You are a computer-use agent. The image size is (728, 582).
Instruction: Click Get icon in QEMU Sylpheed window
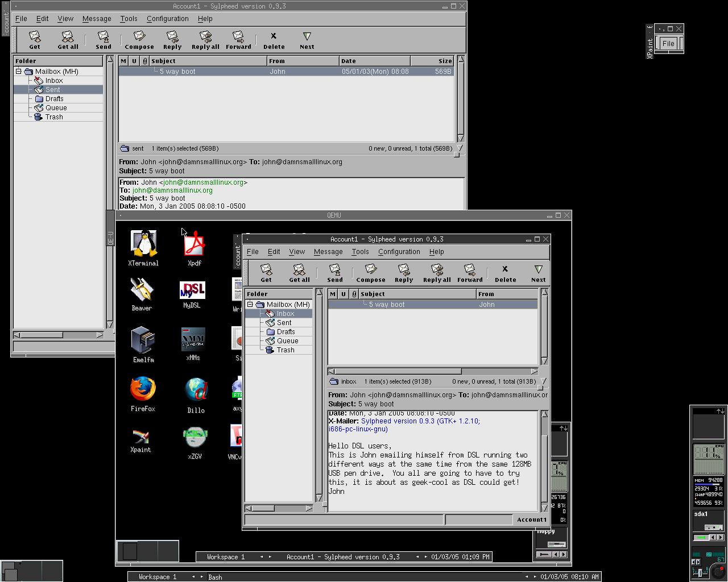pos(266,273)
